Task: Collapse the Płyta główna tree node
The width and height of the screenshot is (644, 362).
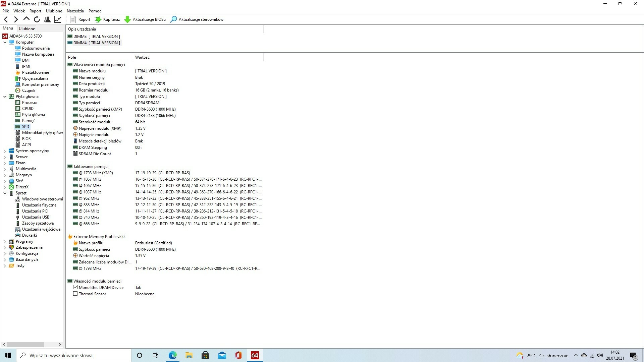Action: (5, 97)
